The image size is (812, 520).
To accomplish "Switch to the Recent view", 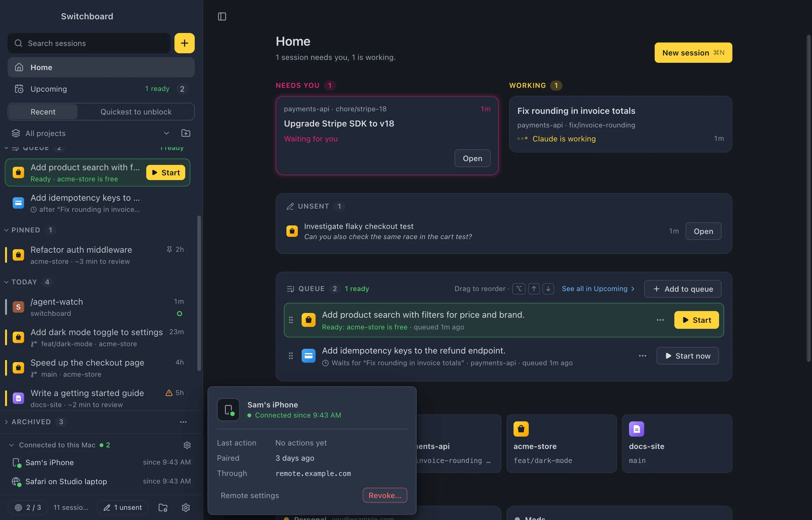I will click(x=43, y=112).
